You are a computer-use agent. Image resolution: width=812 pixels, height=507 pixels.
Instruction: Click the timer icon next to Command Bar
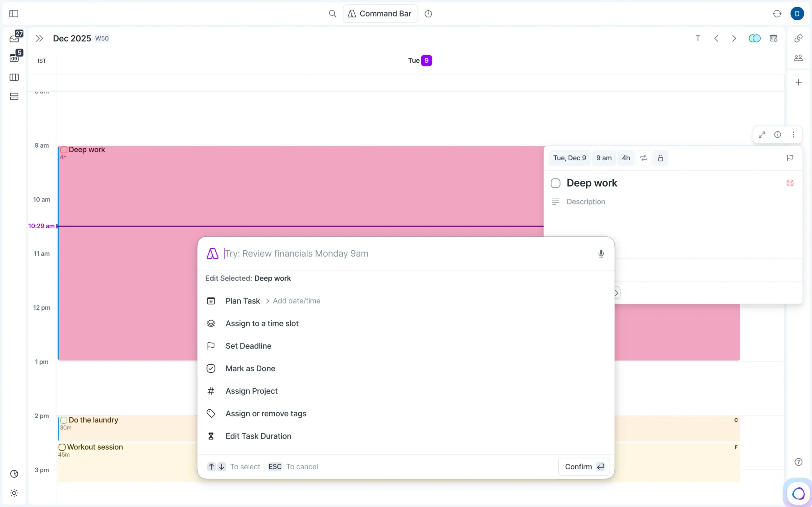pos(428,14)
